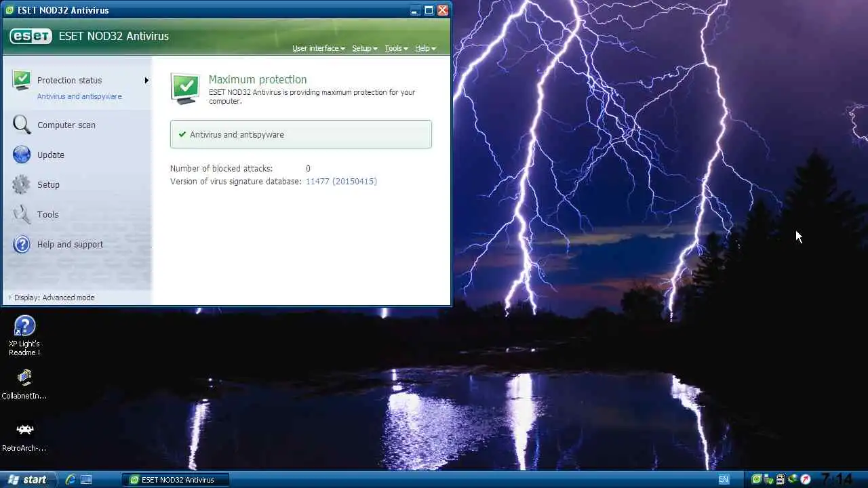Click the Number of blocked attacks label
Viewport: 868px width, 488px height.
[x=221, y=168]
